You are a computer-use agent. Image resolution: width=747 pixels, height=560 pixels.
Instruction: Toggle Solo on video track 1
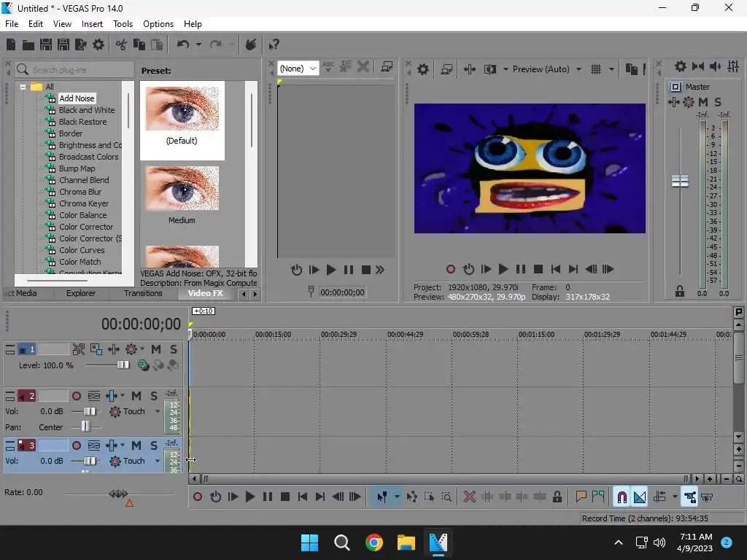(174, 349)
